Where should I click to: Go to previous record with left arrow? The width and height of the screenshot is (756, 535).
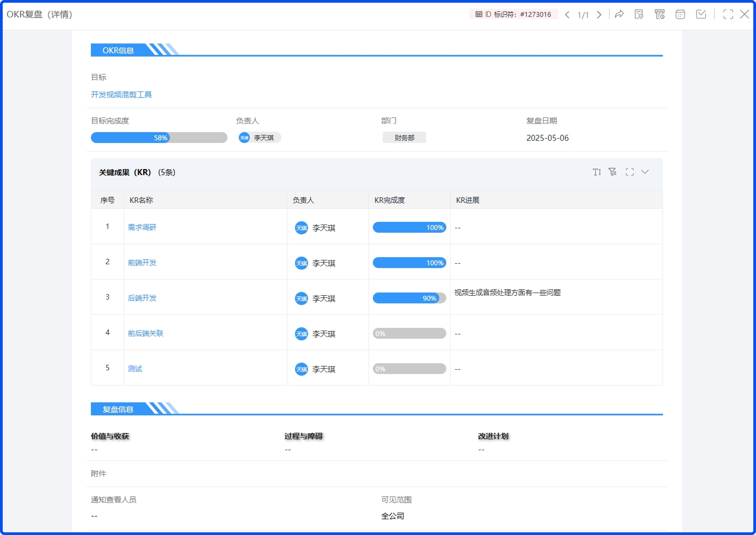coord(567,14)
